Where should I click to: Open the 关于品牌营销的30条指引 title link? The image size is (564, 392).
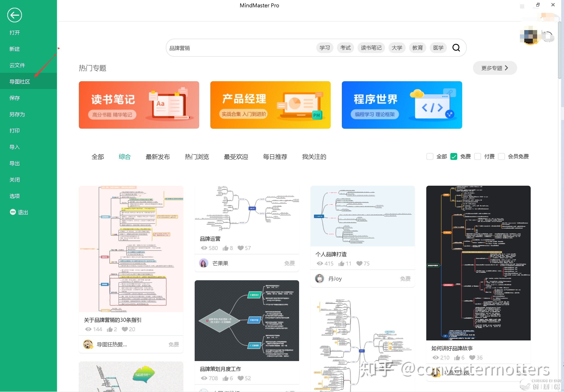tap(112, 320)
